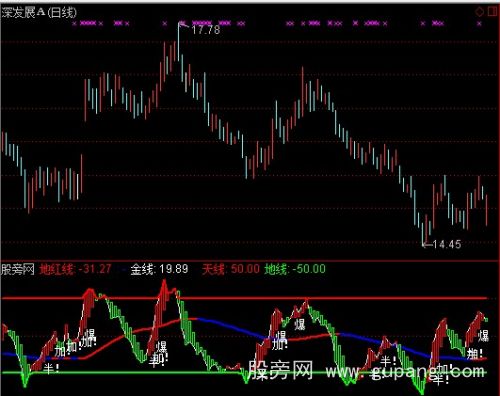Click the rightmost purple cross marker
This screenshot has height=396, width=500.
click(479, 23)
